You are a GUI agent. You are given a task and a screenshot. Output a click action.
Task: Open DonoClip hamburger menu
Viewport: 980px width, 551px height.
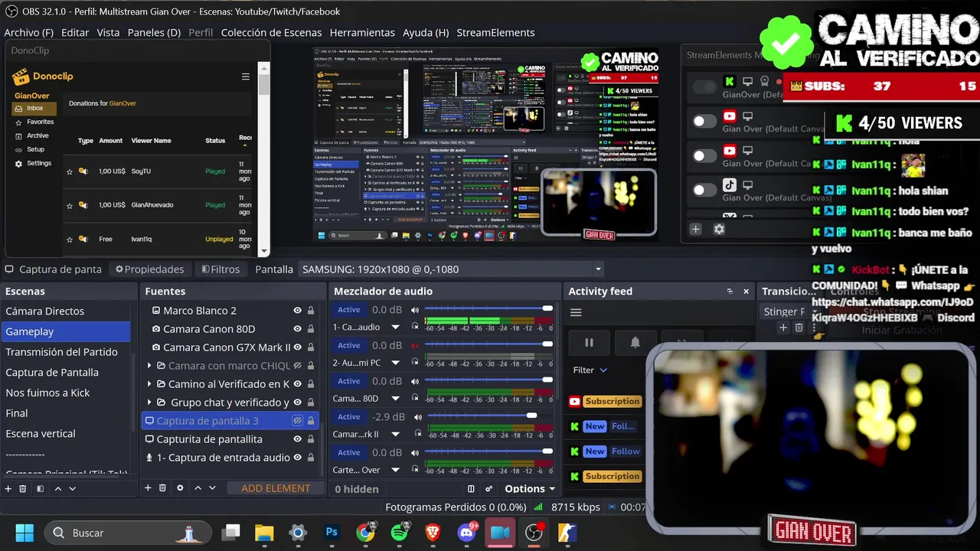coord(246,77)
